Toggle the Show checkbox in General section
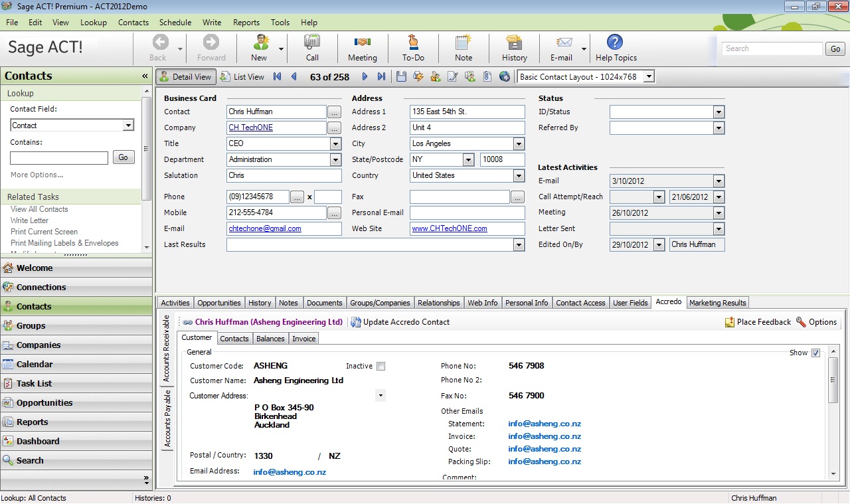Viewport: 850px width, 504px height. [x=815, y=353]
